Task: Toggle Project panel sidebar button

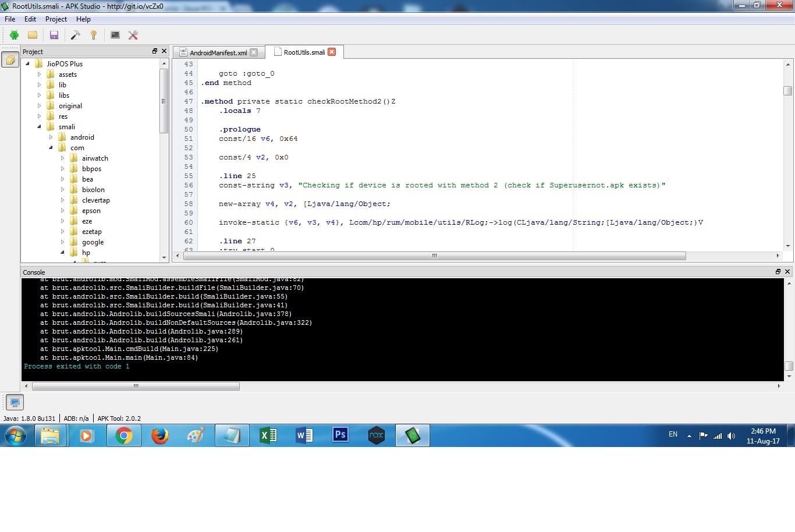Action: 10,59
